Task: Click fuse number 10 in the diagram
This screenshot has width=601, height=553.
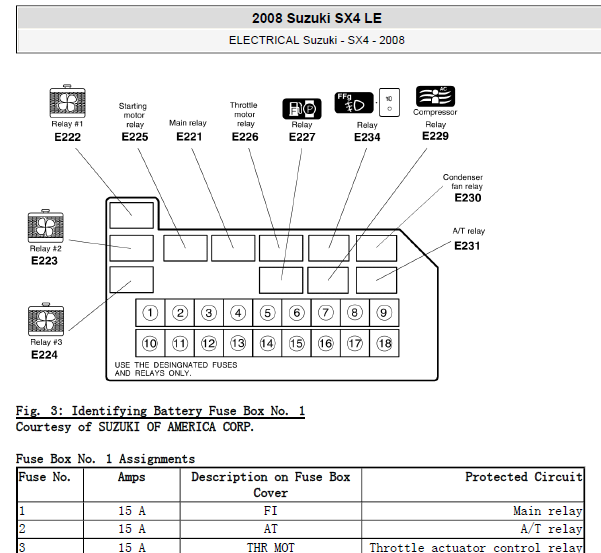Action: [150, 343]
